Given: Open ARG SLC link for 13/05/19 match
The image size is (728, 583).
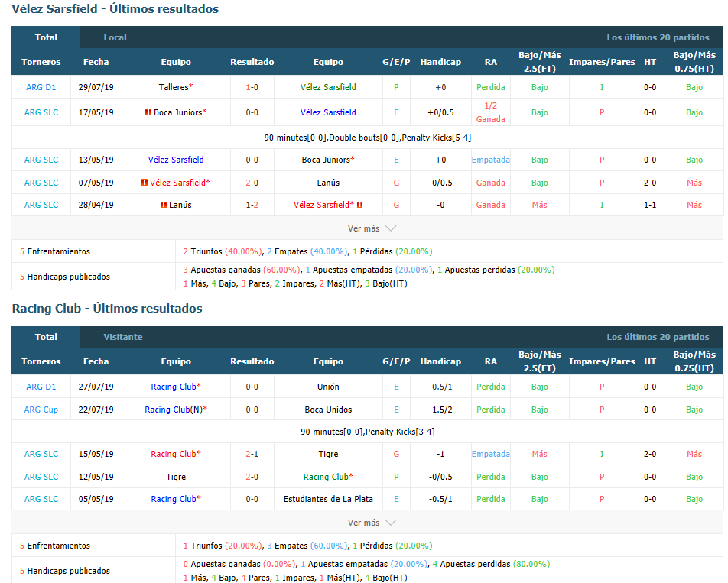Looking at the screenshot, I should (x=41, y=160).
